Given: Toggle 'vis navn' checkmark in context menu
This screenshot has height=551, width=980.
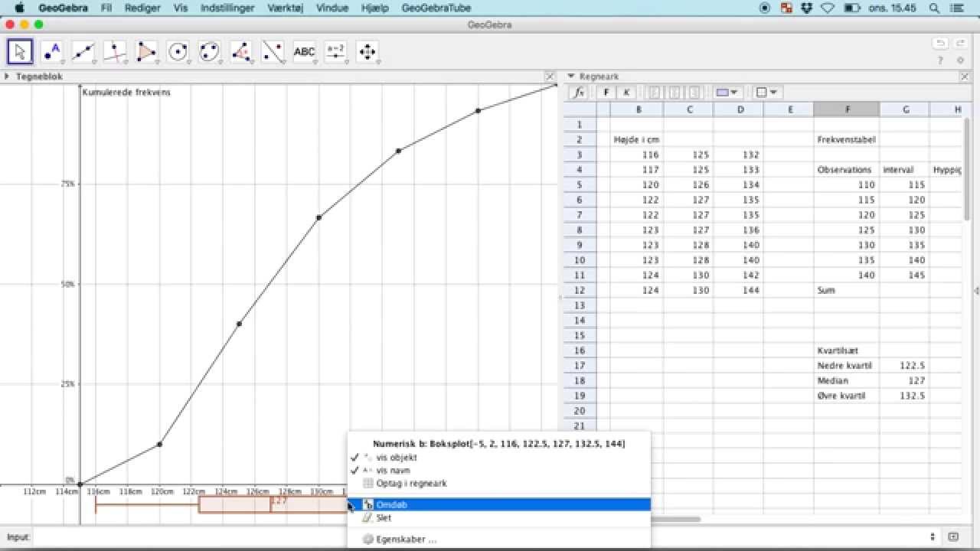Looking at the screenshot, I should tap(354, 471).
